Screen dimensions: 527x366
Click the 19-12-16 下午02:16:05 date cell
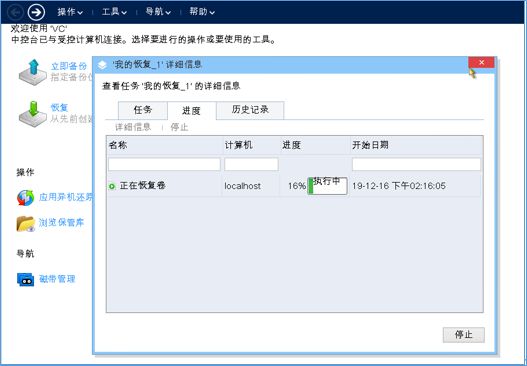399,186
